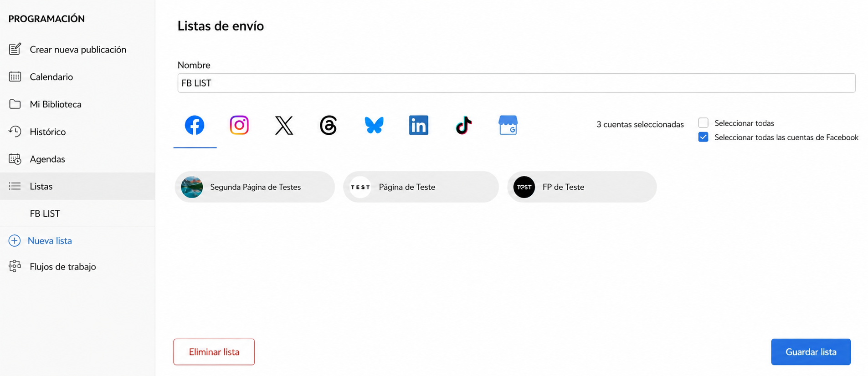868x376 pixels.
Task: Click the Listas de envío heading
Action: click(221, 26)
